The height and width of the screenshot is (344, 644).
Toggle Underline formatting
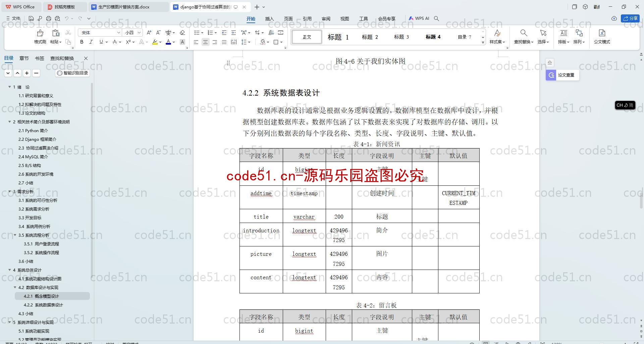coord(101,42)
